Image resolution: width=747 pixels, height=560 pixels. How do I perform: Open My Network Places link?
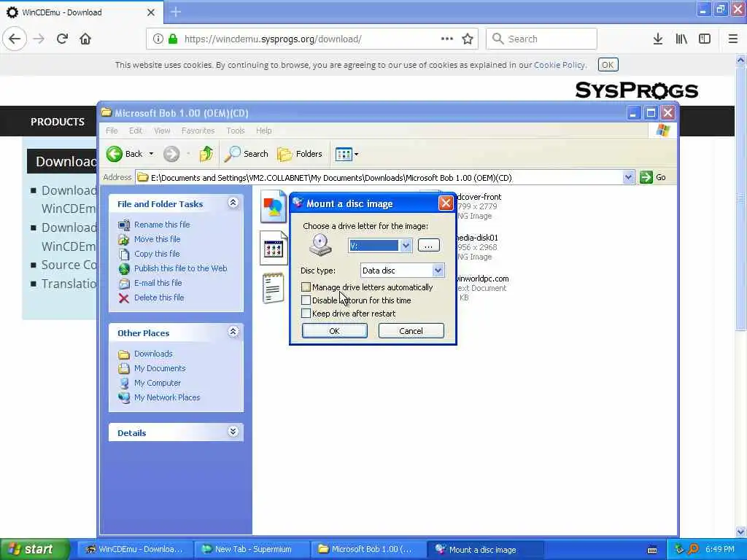pyautogui.click(x=167, y=397)
